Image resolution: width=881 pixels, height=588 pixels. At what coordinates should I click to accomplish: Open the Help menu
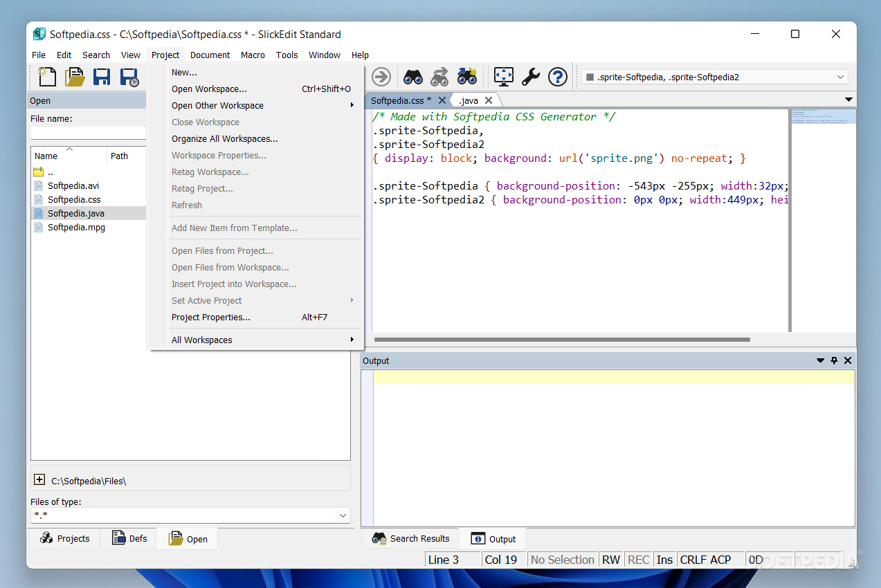pyautogui.click(x=360, y=55)
